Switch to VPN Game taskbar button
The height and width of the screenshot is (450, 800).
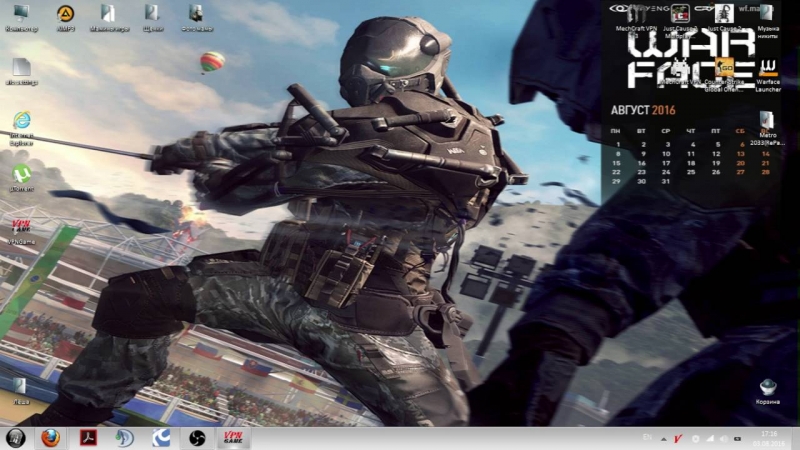click(x=233, y=438)
